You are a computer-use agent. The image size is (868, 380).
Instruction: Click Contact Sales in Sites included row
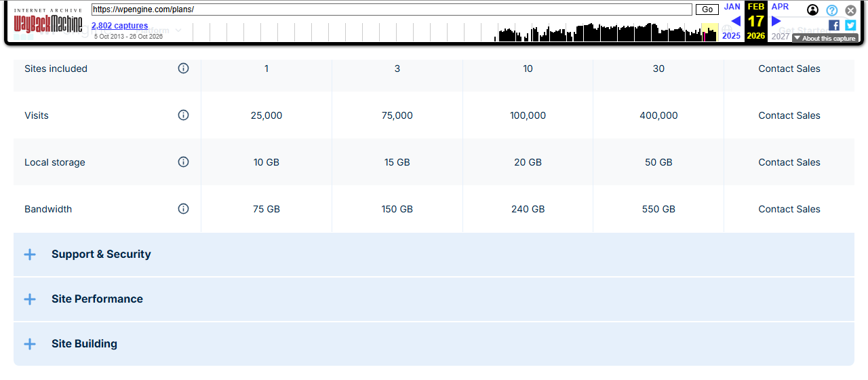tap(789, 69)
